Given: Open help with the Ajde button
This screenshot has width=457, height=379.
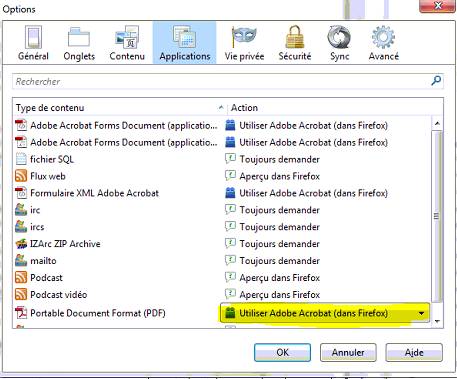Looking at the screenshot, I should coord(414,353).
